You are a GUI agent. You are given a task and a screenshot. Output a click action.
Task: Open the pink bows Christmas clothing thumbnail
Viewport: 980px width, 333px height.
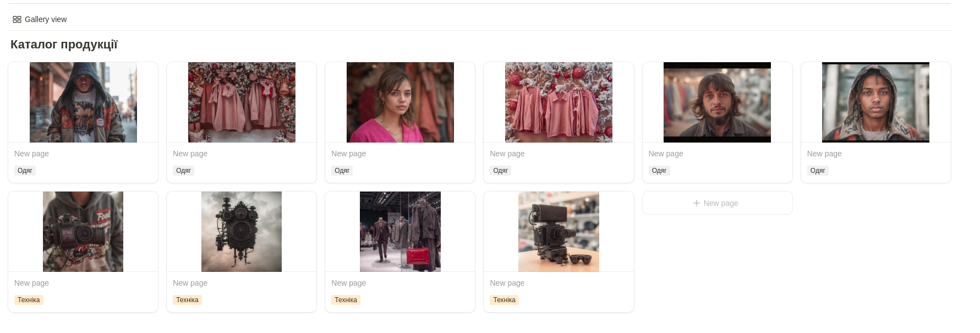click(x=242, y=102)
